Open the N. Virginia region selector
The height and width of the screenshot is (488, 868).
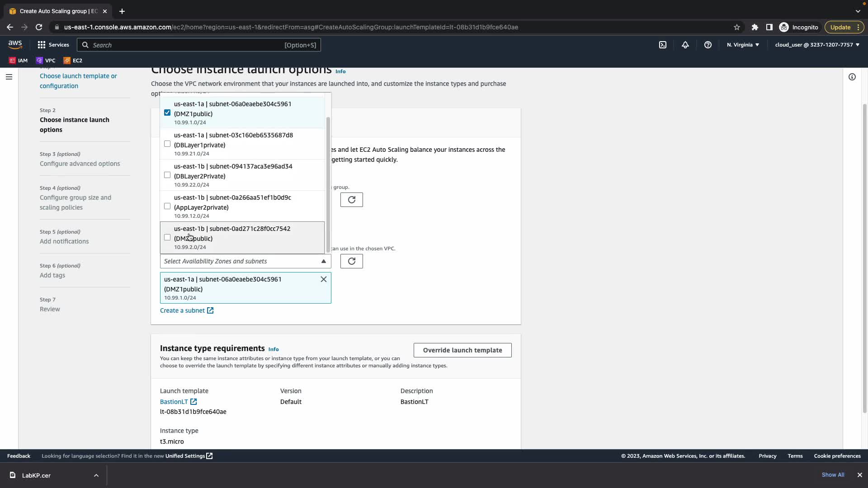(743, 45)
